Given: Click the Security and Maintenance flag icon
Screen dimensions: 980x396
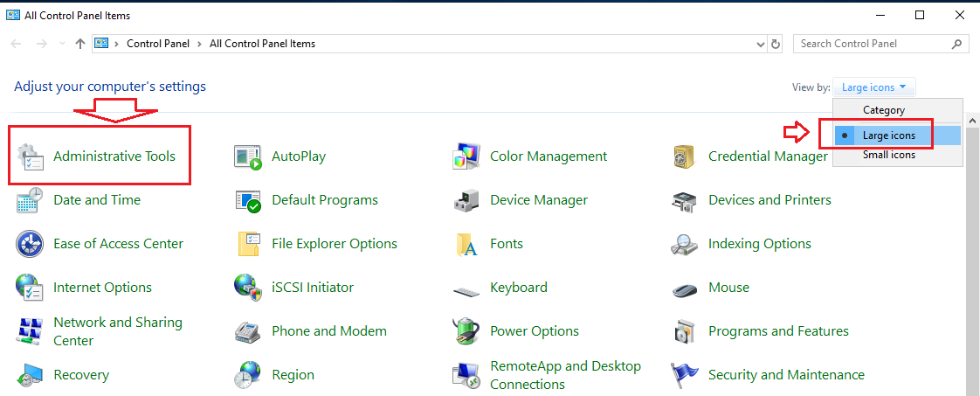Looking at the screenshot, I should (x=685, y=375).
